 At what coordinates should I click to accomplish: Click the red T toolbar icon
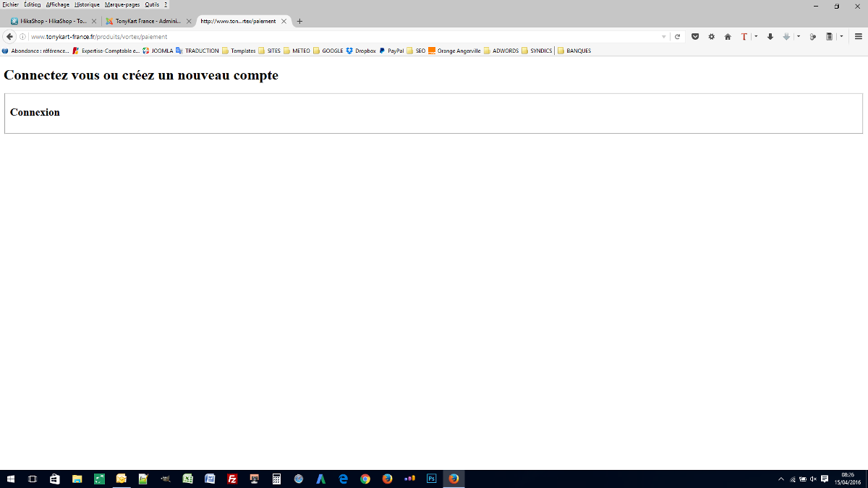744,37
